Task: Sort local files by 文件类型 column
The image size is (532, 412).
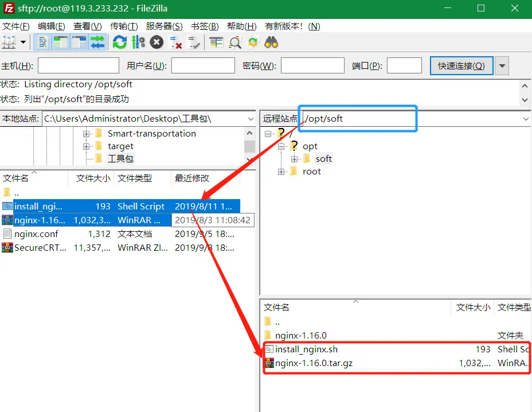Action: click(x=143, y=178)
